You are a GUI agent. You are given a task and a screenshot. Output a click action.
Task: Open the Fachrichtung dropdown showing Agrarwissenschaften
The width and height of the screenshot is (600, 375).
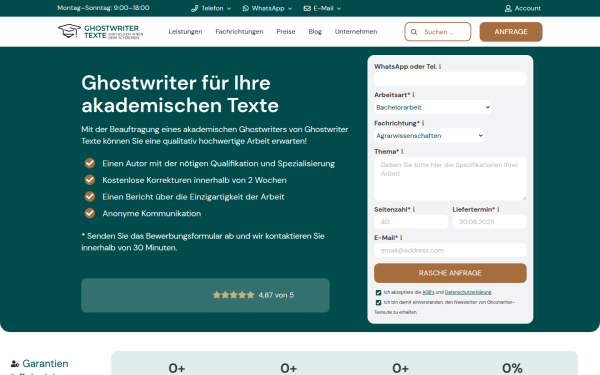(429, 136)
